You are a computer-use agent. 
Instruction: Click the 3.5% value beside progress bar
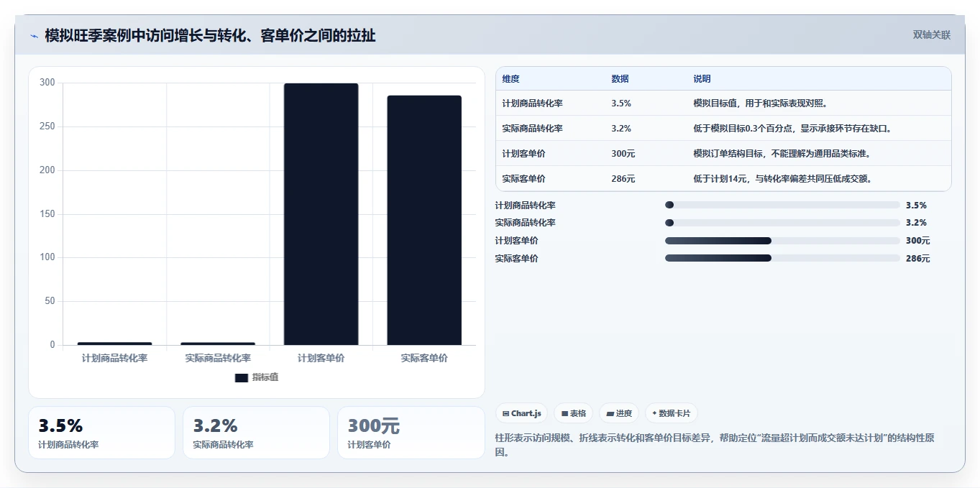pos(916,205)
